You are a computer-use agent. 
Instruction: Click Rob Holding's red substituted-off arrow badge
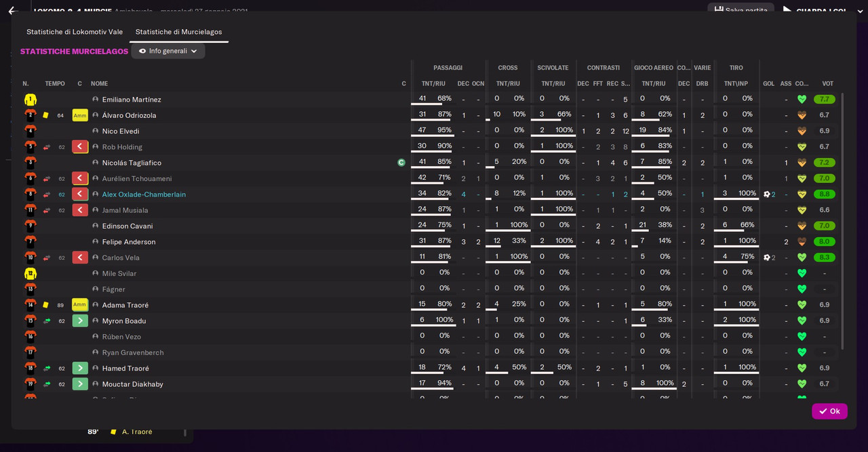click(x=80, y=147)
